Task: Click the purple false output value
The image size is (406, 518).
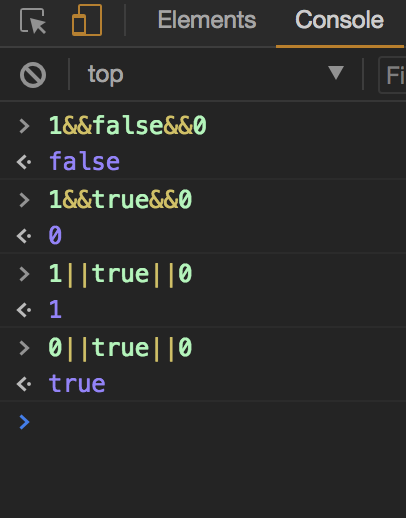Action: click(x=84, y=161)
